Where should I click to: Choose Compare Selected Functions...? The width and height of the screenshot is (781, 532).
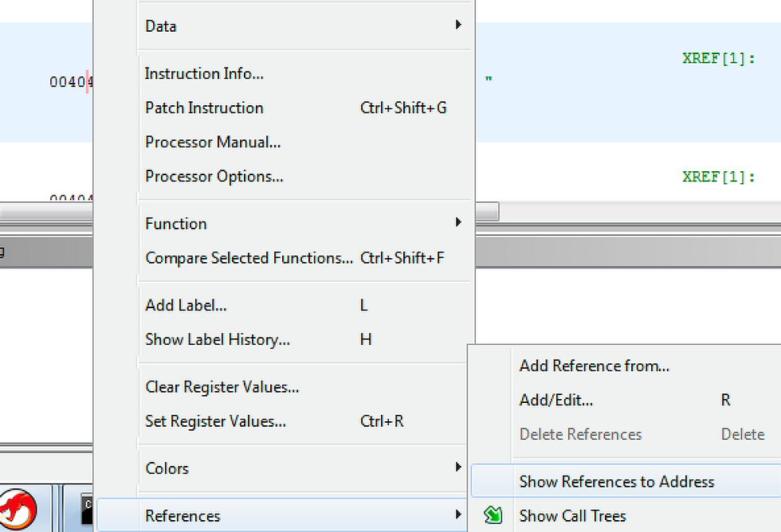tap(304, 258)
